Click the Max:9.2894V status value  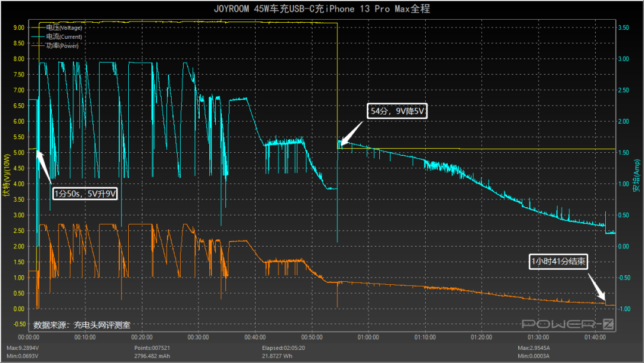[23, 348]
